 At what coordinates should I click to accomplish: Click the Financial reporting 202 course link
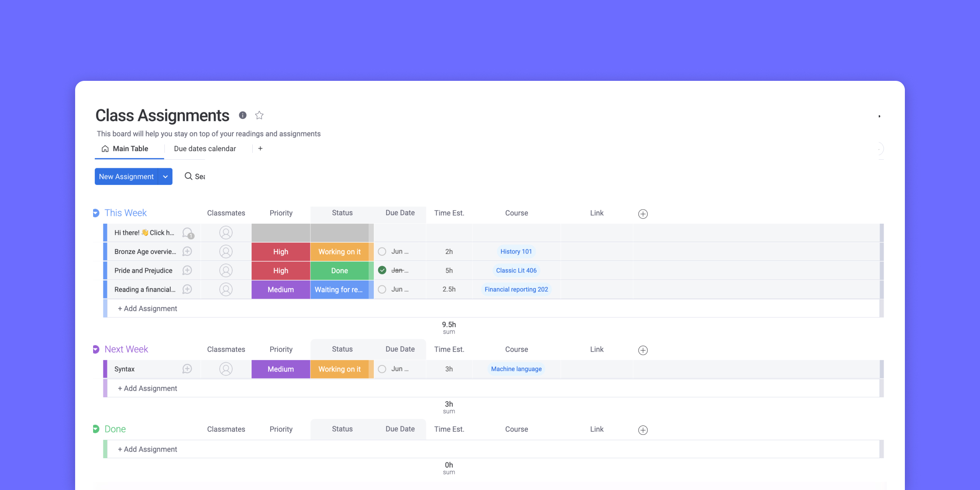tap(516, 289)
